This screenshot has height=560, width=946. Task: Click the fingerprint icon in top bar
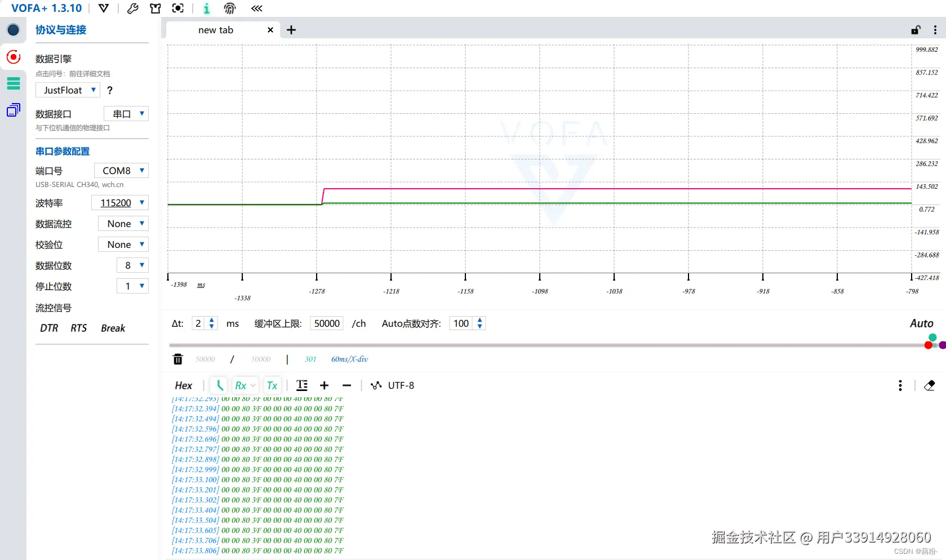click(x=230, y=8)
